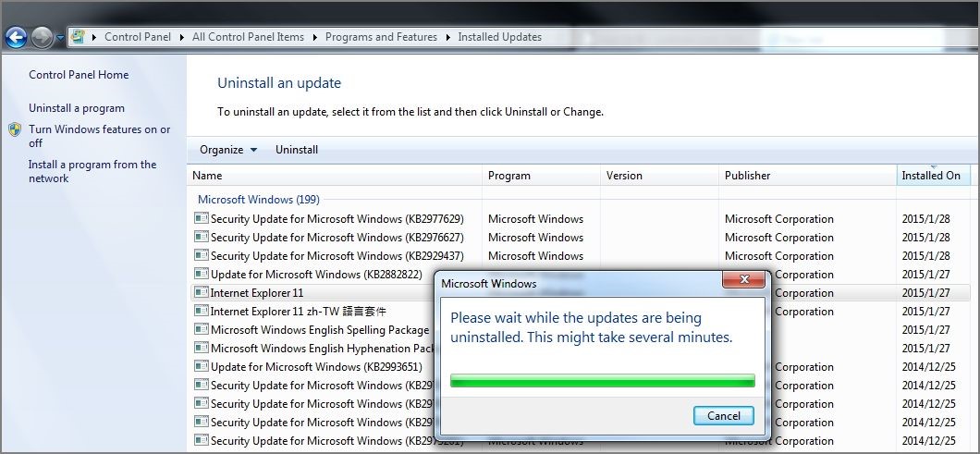Click Microsoft Corporation publisher for KB2976627

click(x=779, y=238)
